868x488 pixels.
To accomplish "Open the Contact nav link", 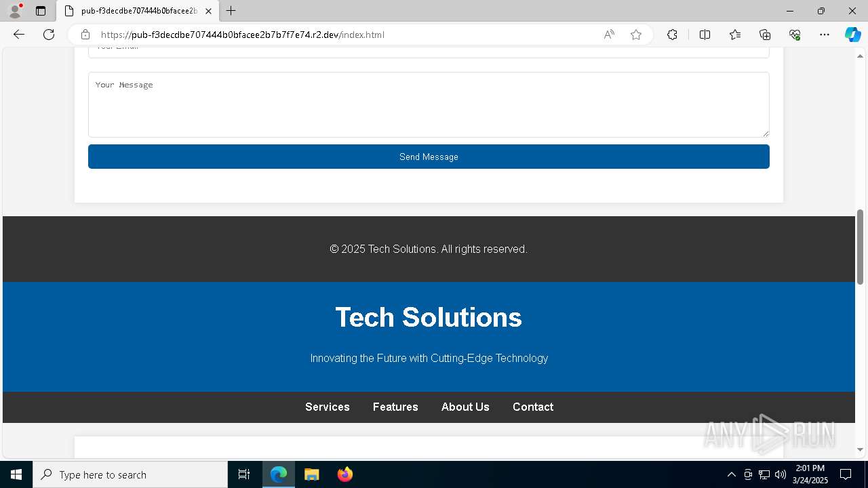I will tap(533, 407).
